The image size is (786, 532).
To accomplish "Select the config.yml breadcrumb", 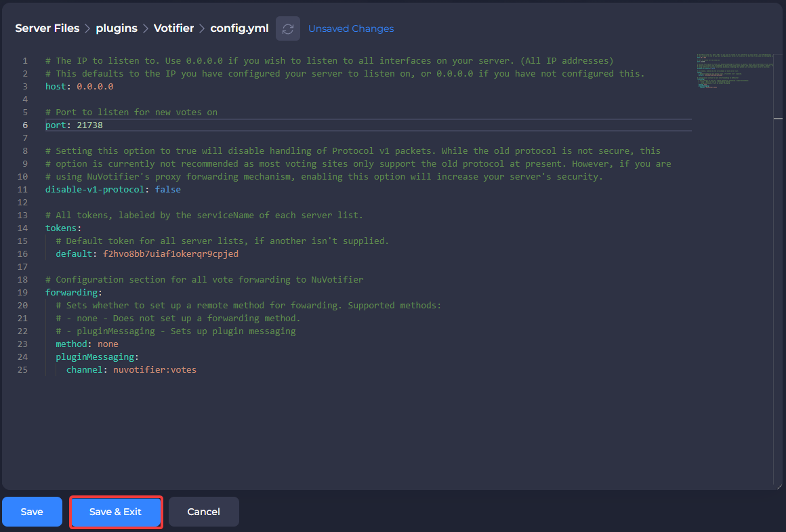I will (x=239, y=28).
